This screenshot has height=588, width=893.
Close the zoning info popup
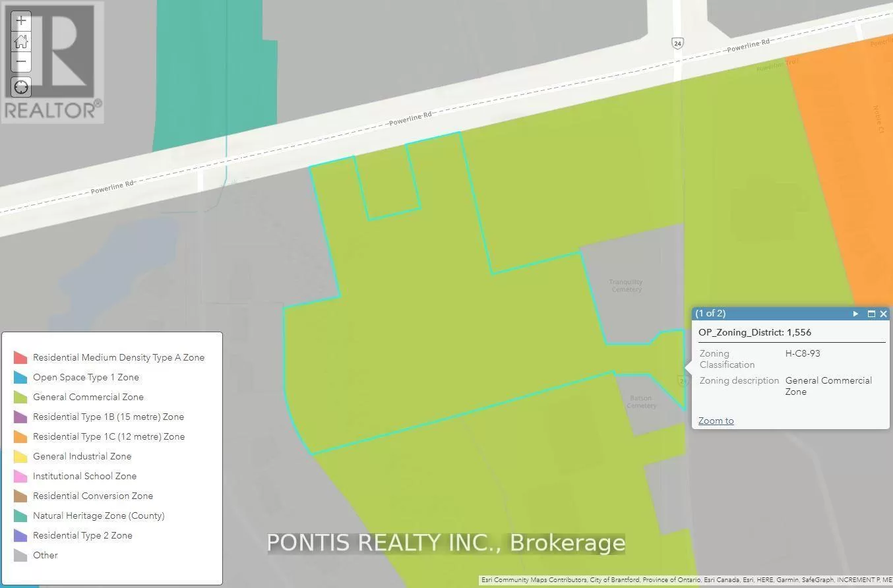(x=884, y=314)
